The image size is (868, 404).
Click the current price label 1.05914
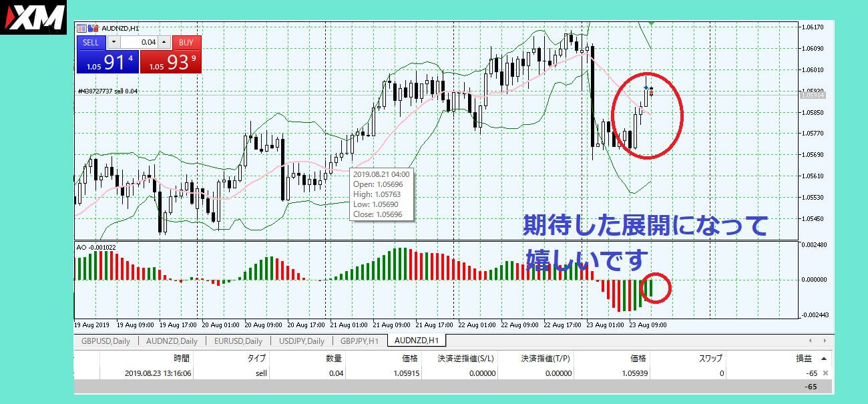coord(813,95)
